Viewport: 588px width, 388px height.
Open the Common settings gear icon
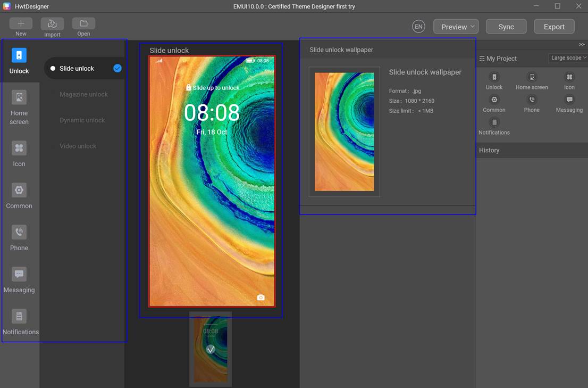(x=19, y=191)
